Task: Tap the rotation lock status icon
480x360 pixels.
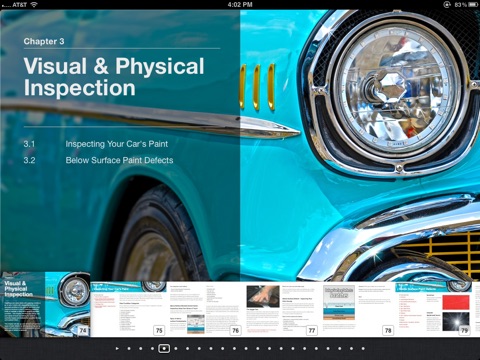Action: [447, 5]
